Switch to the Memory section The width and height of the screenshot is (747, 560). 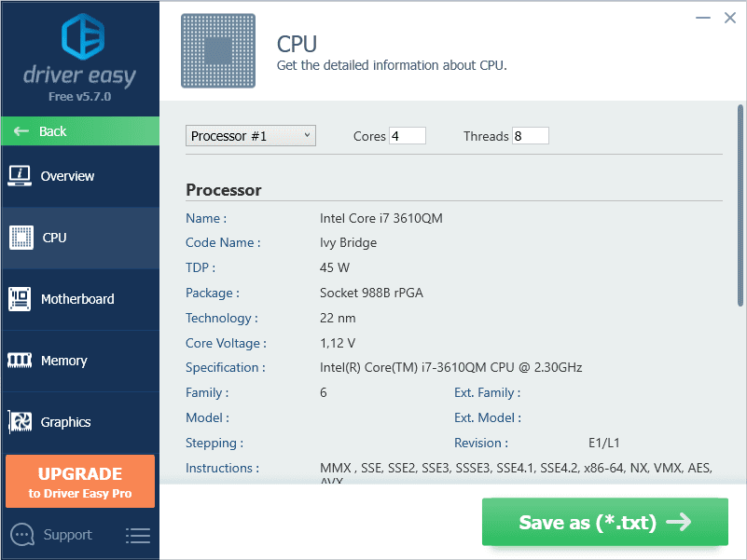64,361
